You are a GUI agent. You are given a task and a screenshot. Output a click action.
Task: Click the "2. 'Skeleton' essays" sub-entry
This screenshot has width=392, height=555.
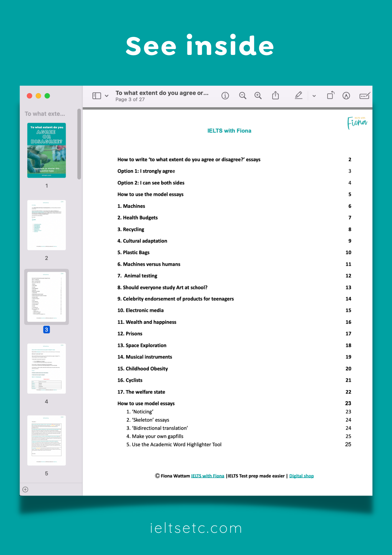click(x=148, y=420)
